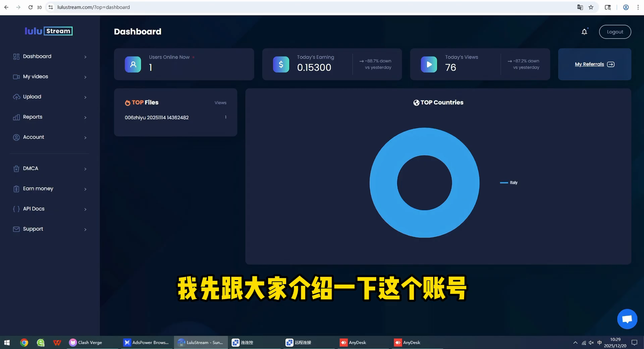Open the taskbar clock showing 10:29
The width and height of the screenshot is (644, 349).
click(615, 343)
